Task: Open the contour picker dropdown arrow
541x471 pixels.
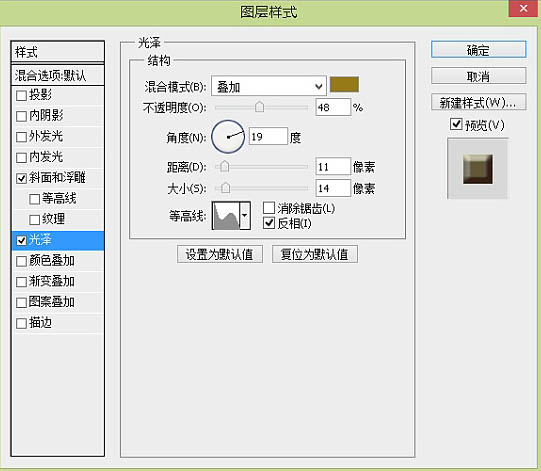Action: [245, 216]
